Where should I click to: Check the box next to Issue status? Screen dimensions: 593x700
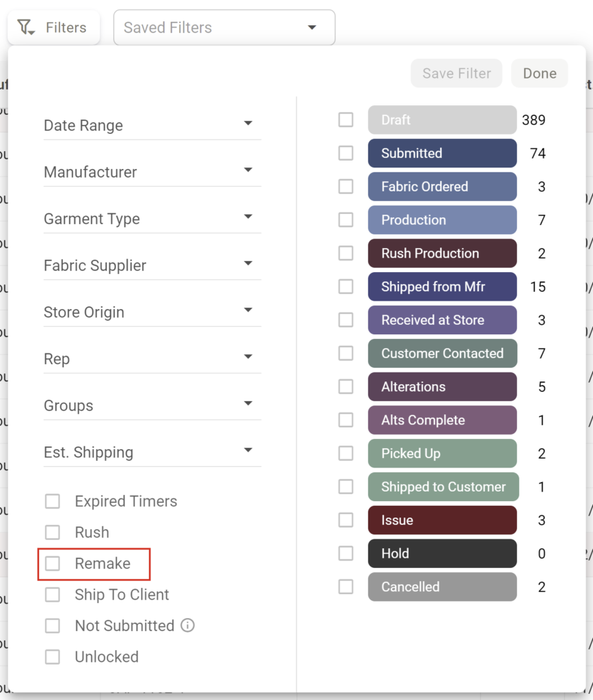pos(346,520)
